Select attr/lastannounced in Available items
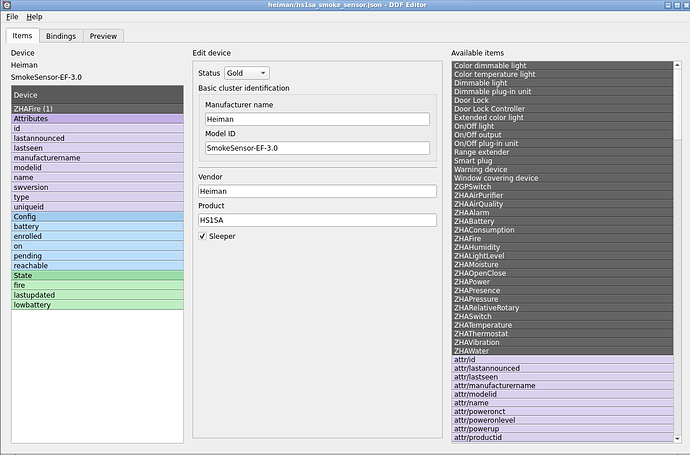Image resolution: width=690 pixels, height=455 pixels. (562, 368)
